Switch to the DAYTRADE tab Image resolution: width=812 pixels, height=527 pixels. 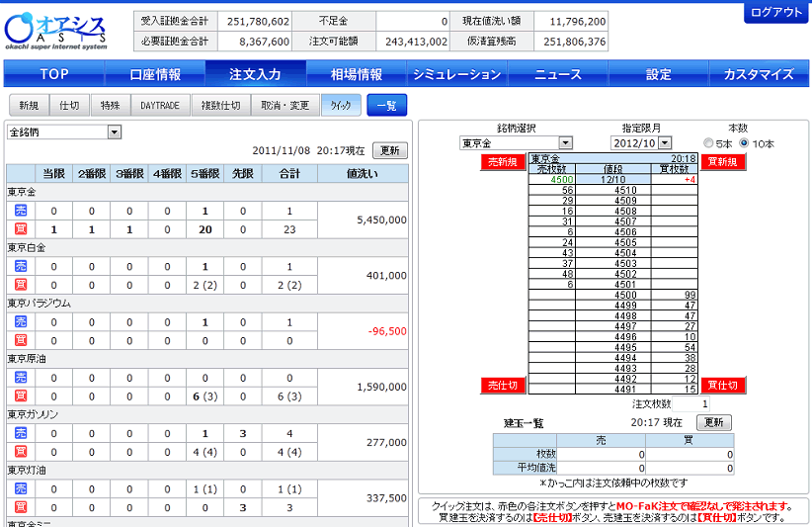[160, 105]
